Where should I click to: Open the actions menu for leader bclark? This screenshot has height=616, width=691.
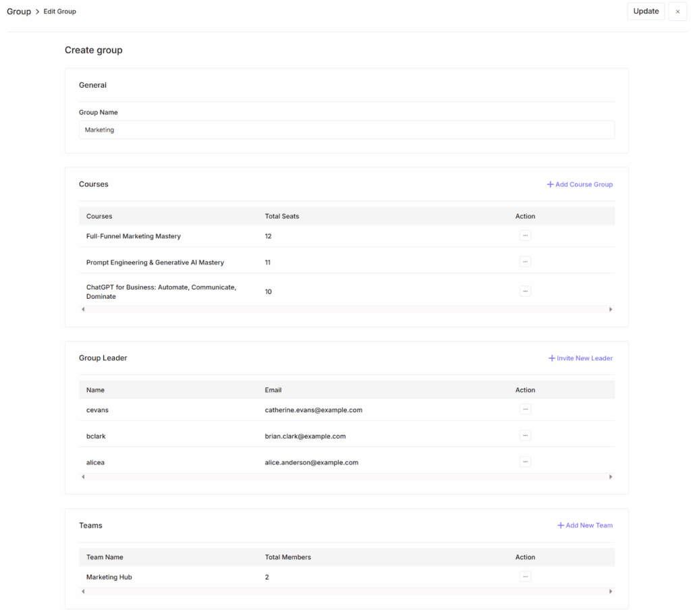click(x=525, y=435)
